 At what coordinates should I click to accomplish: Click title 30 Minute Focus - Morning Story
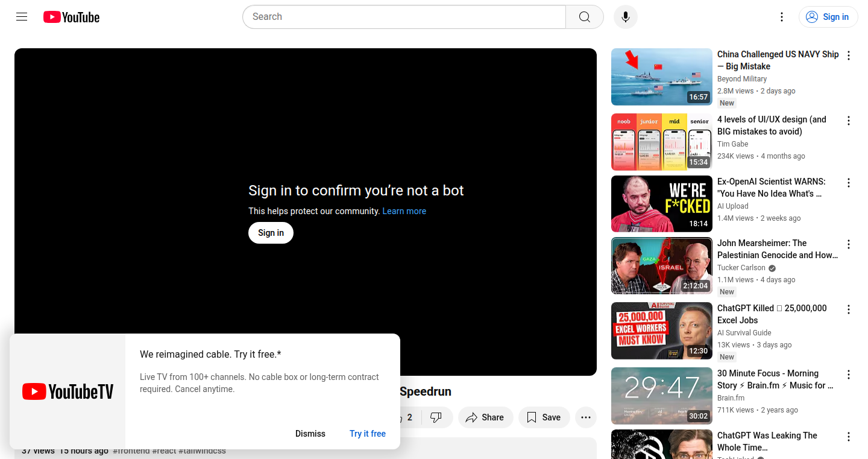click(775, 379)
